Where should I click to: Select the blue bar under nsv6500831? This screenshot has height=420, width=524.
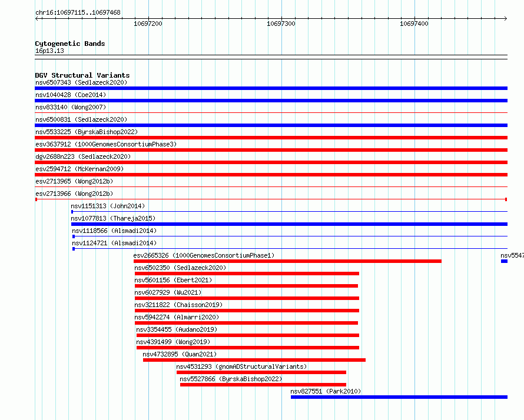[271, 125]
